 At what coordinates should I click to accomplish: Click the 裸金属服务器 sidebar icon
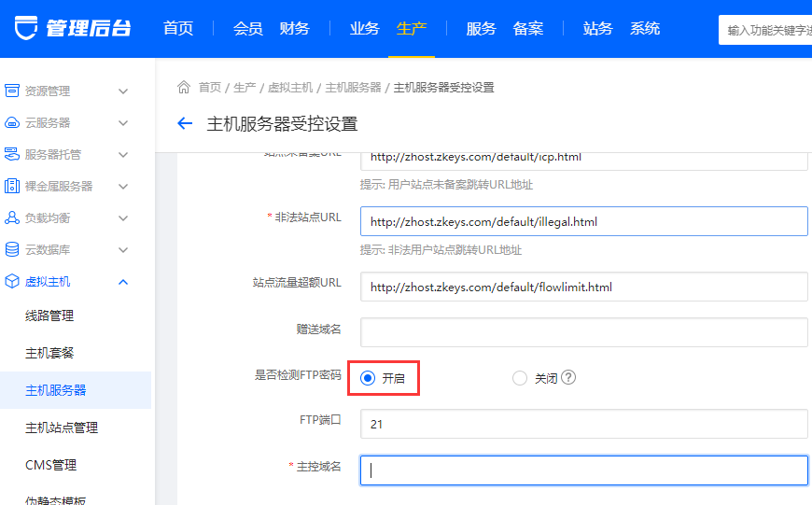point(12,187)
